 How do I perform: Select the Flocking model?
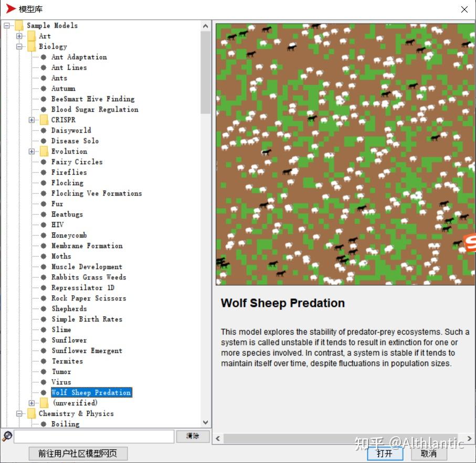click(x=67, y=183)
